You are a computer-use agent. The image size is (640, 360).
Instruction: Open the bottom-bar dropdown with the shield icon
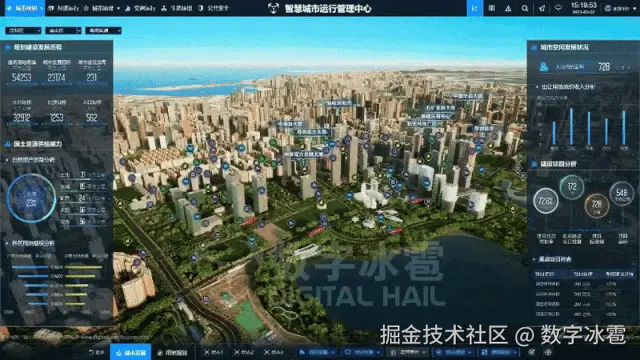(x=362, y=352)
